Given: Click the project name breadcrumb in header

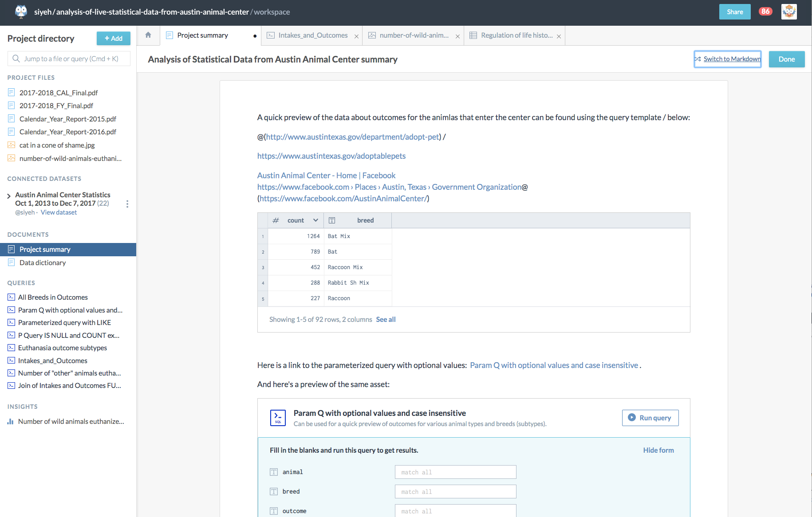Looking at the screenshot, I should click(153, 12).
